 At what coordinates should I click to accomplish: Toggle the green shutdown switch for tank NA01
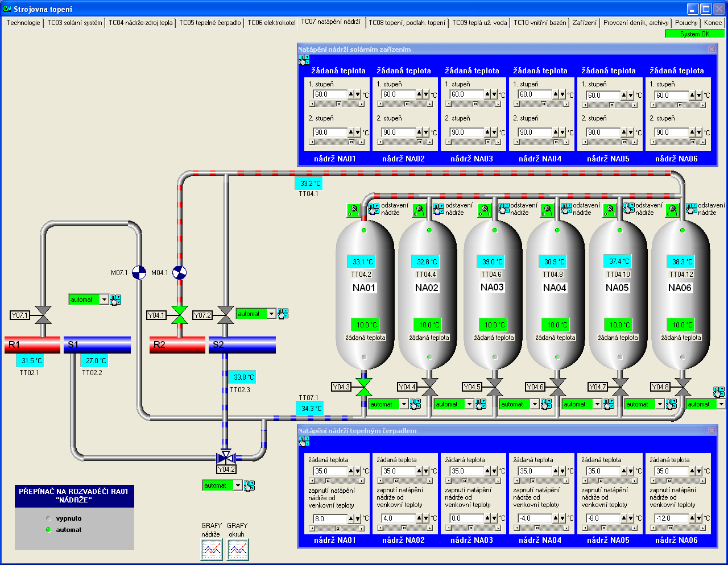click(354, 210)
